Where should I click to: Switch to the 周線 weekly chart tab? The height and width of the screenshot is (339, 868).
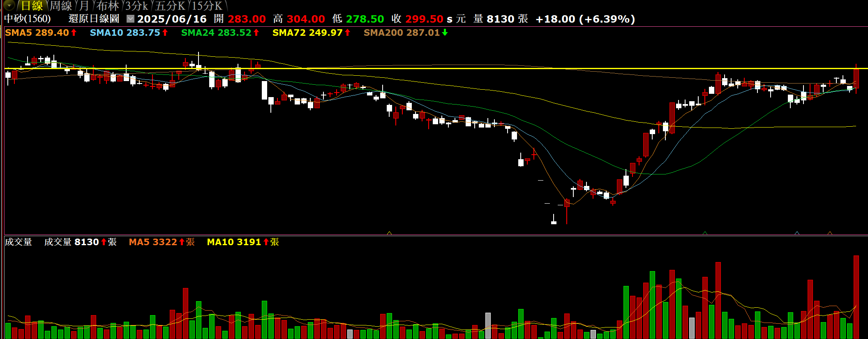click(61, 6)
